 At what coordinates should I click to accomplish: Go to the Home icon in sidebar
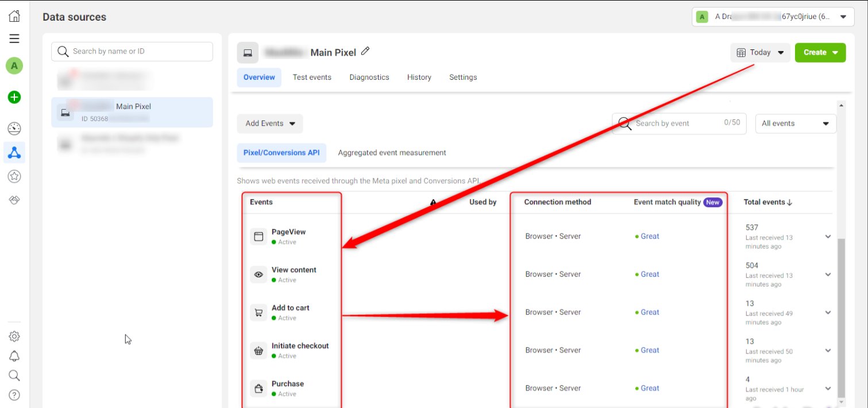pos(14,16)
